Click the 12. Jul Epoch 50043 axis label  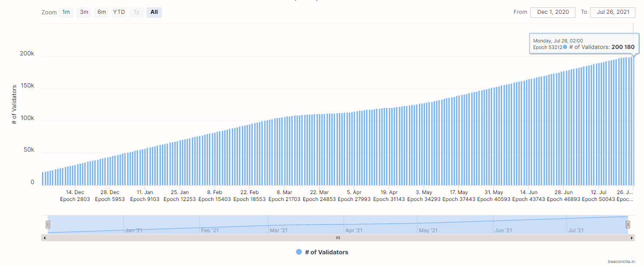598,196
